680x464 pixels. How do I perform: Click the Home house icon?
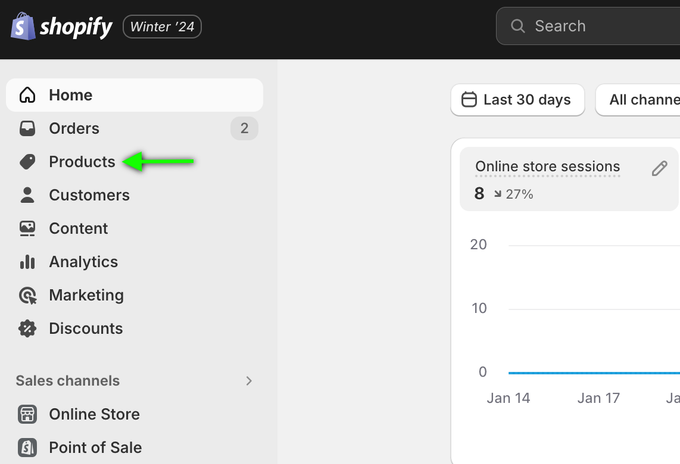pyautogui.click(x=27, y=95)
